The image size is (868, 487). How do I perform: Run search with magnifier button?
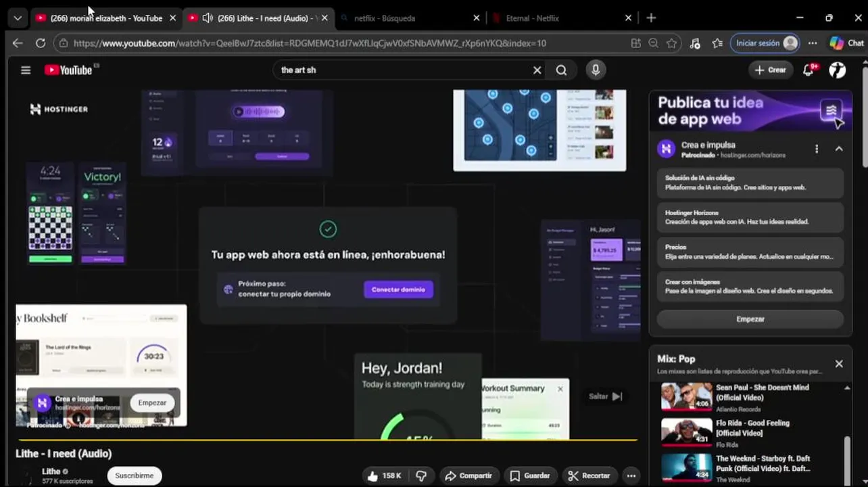pos(561,70)
